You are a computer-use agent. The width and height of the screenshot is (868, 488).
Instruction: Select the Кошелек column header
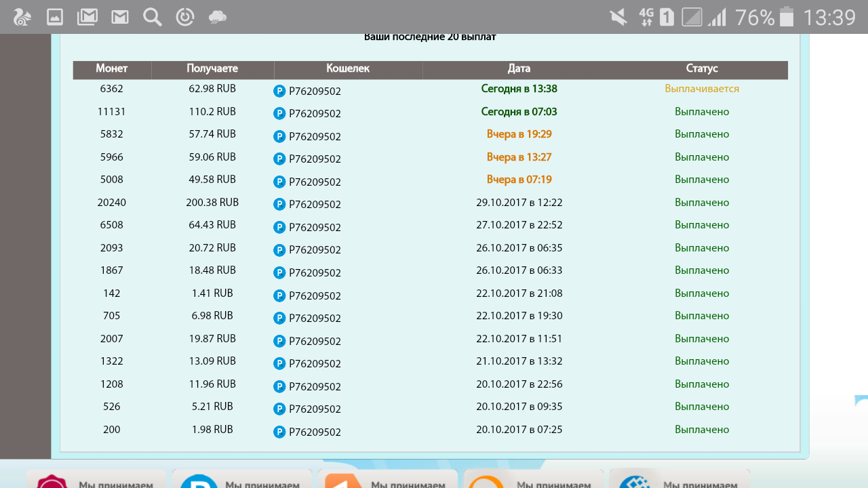click(x=348, y=69)
